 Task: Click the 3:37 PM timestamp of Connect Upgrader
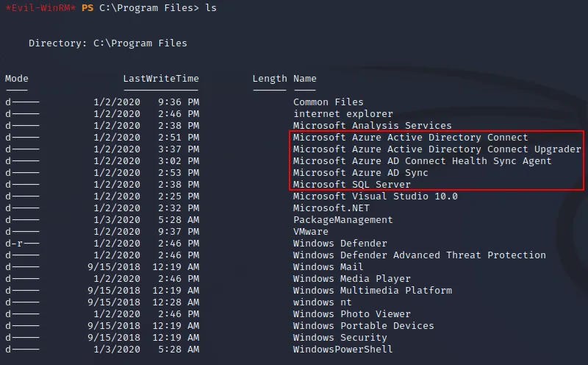pos(179,149)
